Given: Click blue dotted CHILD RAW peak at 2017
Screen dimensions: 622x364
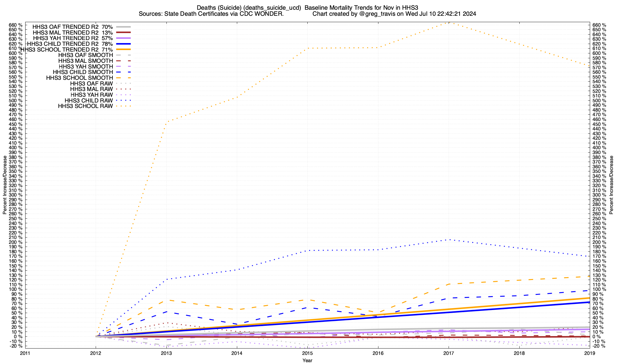Looking at the screenshot, I should point(449,240).
